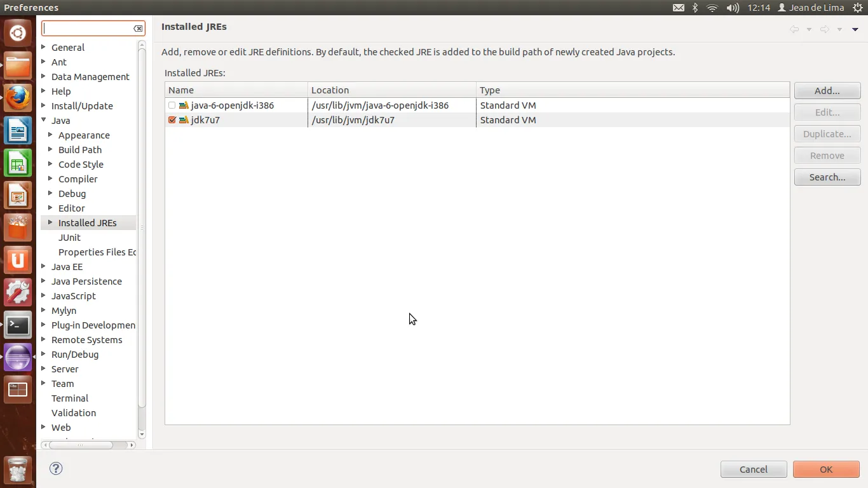Open Ubuntu One from the dock
This screenshot has height=488, width=868.
point(18,261)
